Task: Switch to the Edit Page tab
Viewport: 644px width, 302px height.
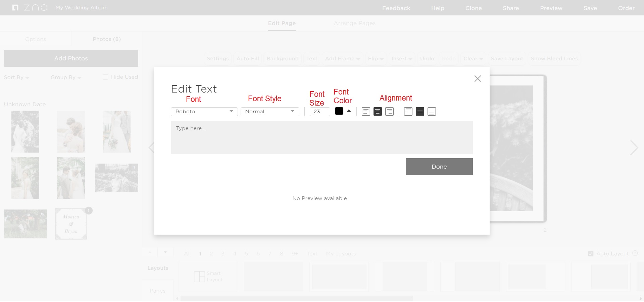Action: click(282, 23)
